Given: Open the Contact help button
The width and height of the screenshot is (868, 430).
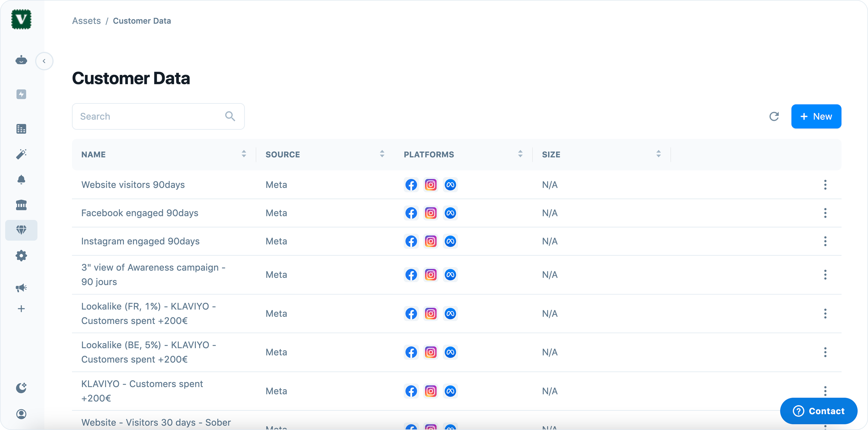Looking at the screenshot, I should [x=818, y=411].
